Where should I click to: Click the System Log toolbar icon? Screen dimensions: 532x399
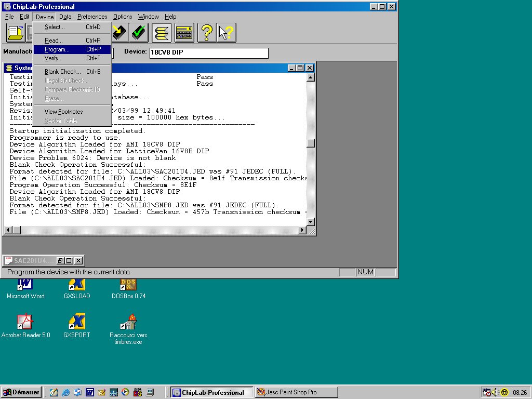pyautogui.click(x=162, y=33)
